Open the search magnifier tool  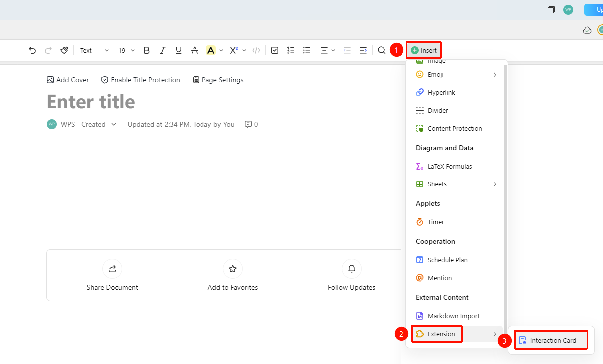pyautogui.click(x=382, y=50)
